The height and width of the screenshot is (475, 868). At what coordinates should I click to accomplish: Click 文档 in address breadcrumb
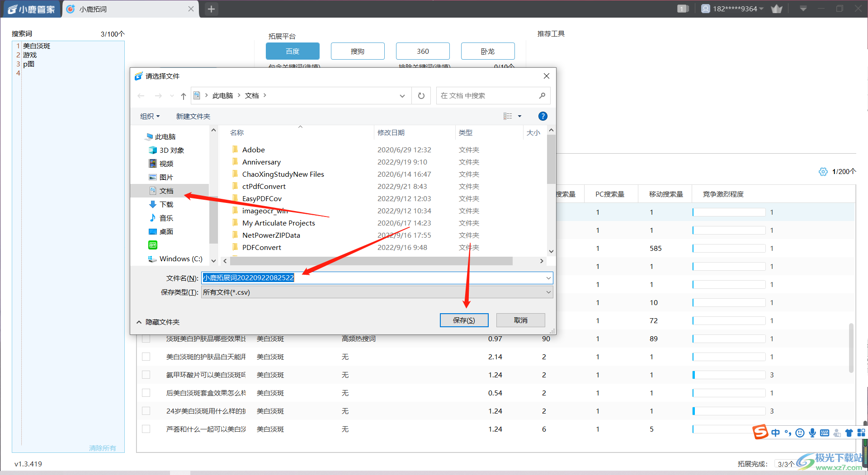[252, 96]
